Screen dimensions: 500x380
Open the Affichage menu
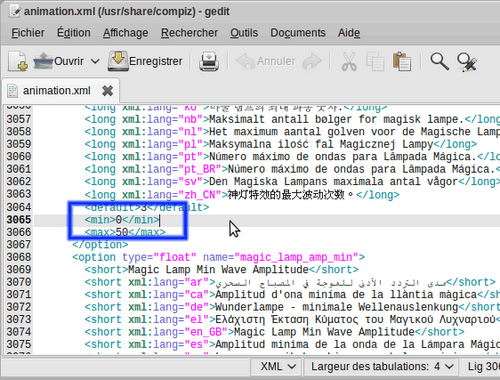(125, 33)
